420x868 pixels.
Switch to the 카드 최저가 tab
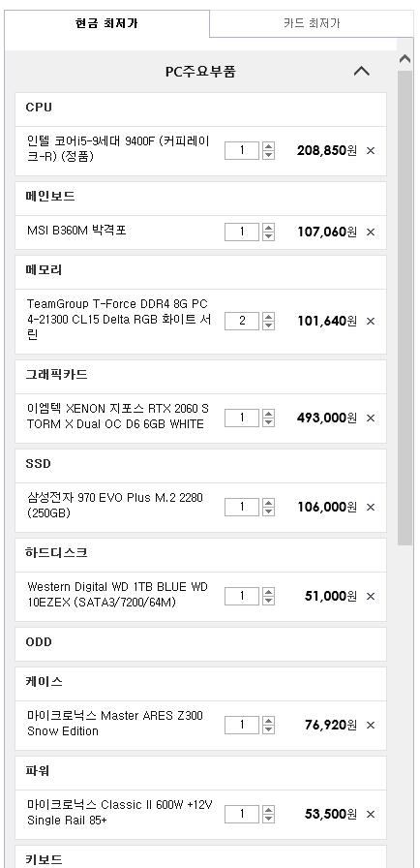(x=312, y=24)
